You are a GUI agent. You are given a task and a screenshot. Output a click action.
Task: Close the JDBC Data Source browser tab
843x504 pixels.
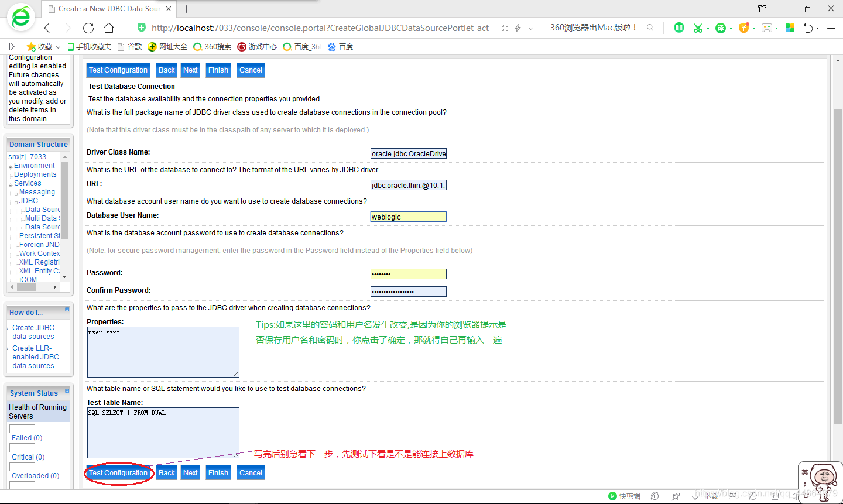169,9
